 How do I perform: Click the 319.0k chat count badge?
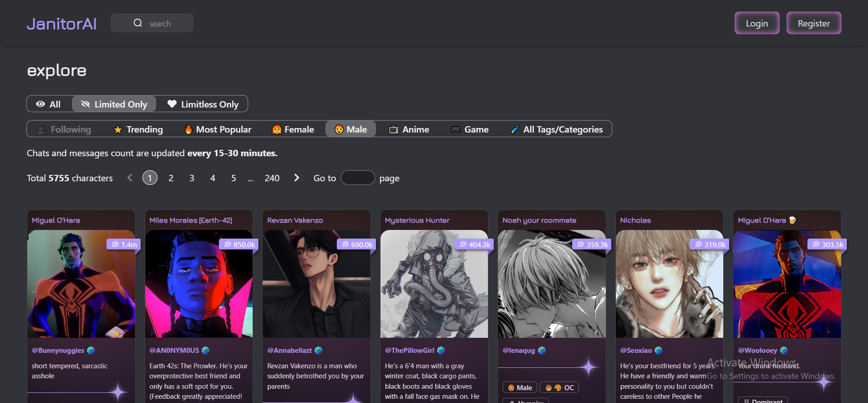(710, 245)
